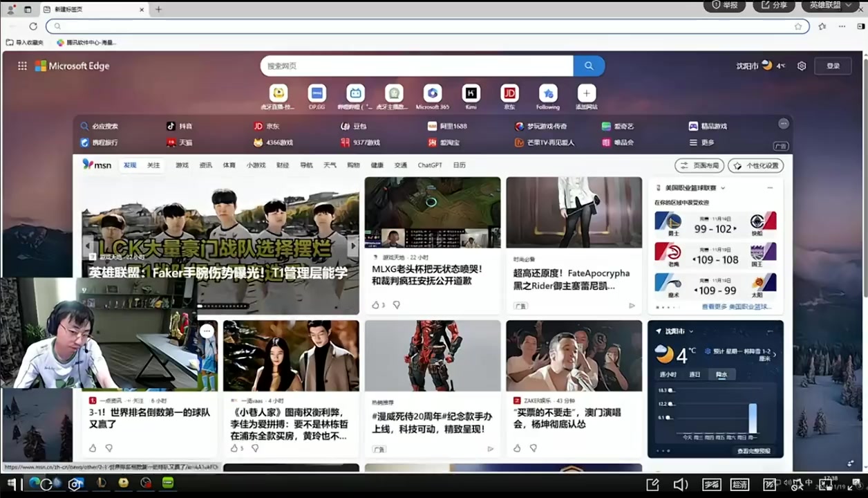
Task: Open the OP.GG quick link tile
Action: click(x=317, y=97)
